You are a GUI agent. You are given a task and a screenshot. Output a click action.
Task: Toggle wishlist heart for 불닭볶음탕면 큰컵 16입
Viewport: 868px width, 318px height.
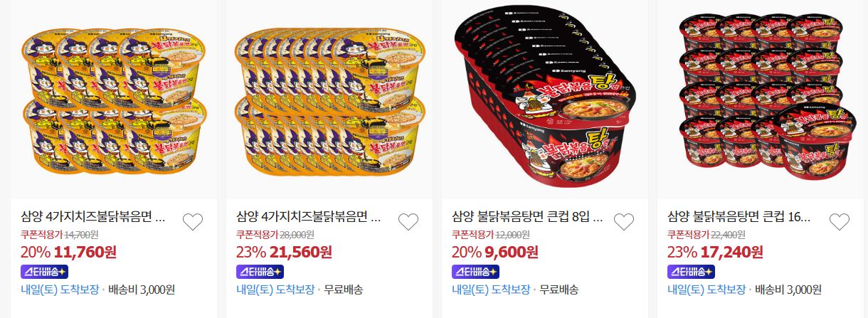pyautogui.click(x=839, y=222)
